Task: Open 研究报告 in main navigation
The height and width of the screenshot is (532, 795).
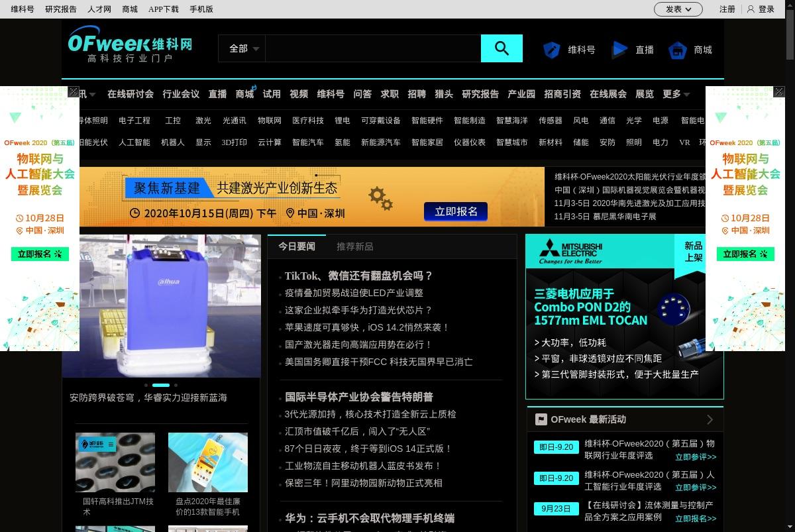Action: pos(480,94)
